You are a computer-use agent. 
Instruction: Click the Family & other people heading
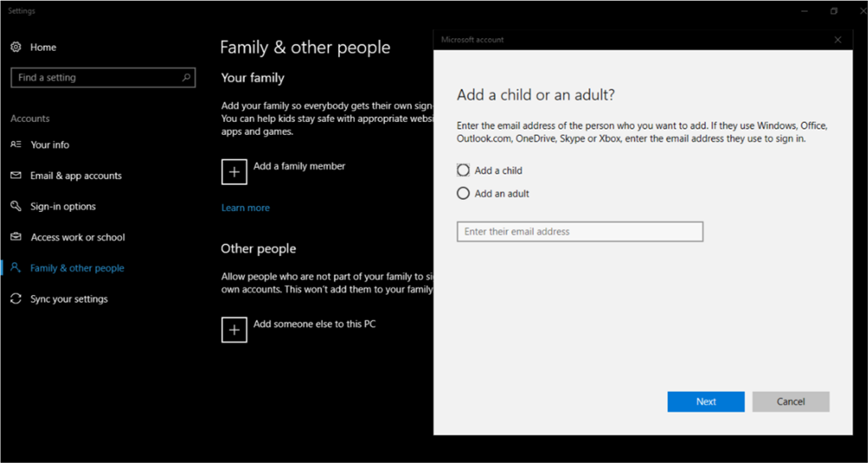305,47
